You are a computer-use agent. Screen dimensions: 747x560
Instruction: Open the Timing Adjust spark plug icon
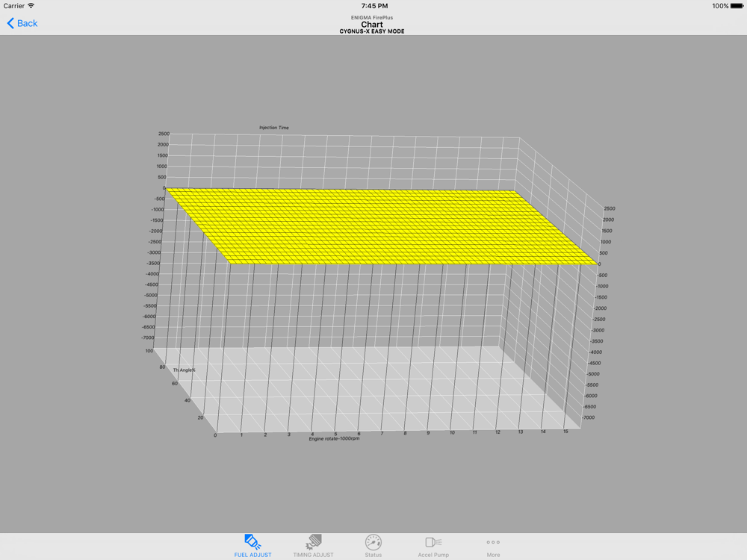314,542
